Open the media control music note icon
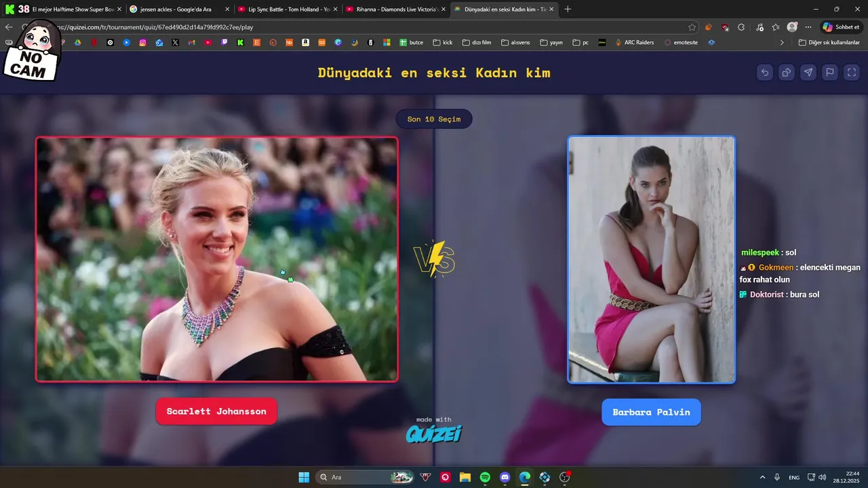The width and height of the screenshot is (868, 488). (x=759, y=27)
